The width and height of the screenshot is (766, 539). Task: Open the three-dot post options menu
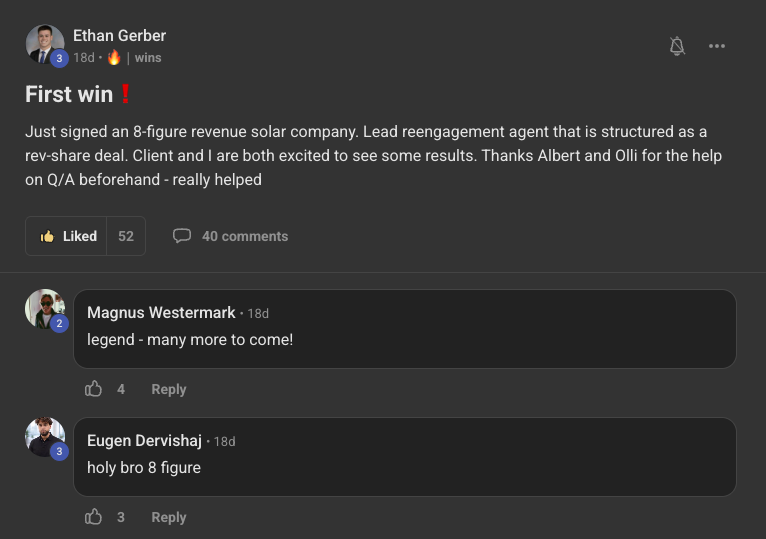(x=717, y=46)
